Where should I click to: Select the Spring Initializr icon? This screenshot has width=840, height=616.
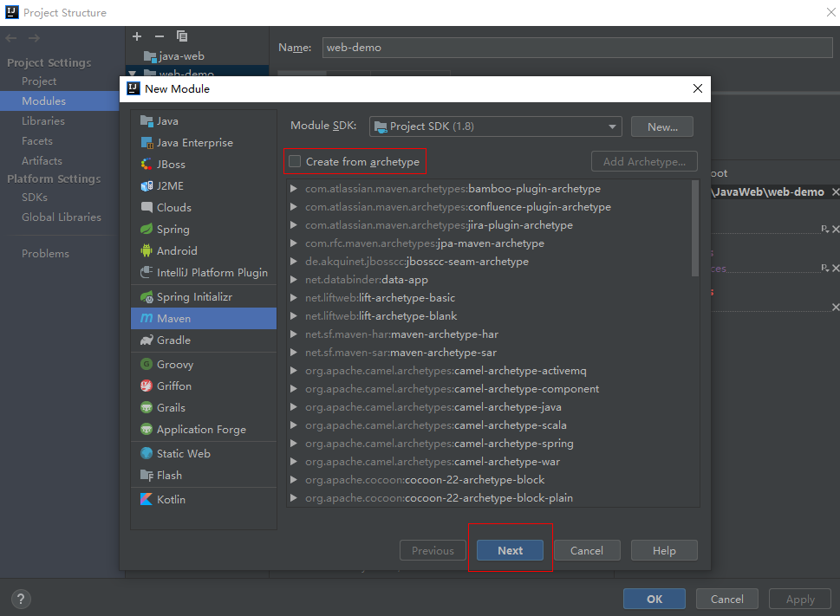(147, 297)
